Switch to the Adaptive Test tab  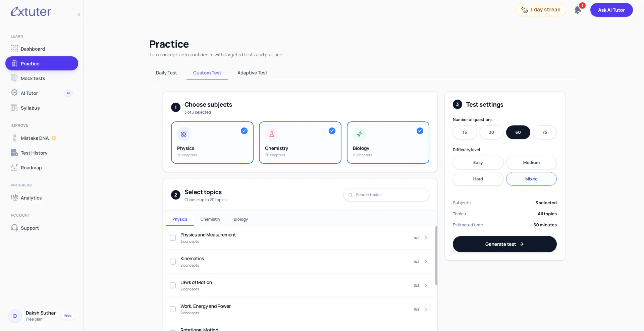point(252,73)
